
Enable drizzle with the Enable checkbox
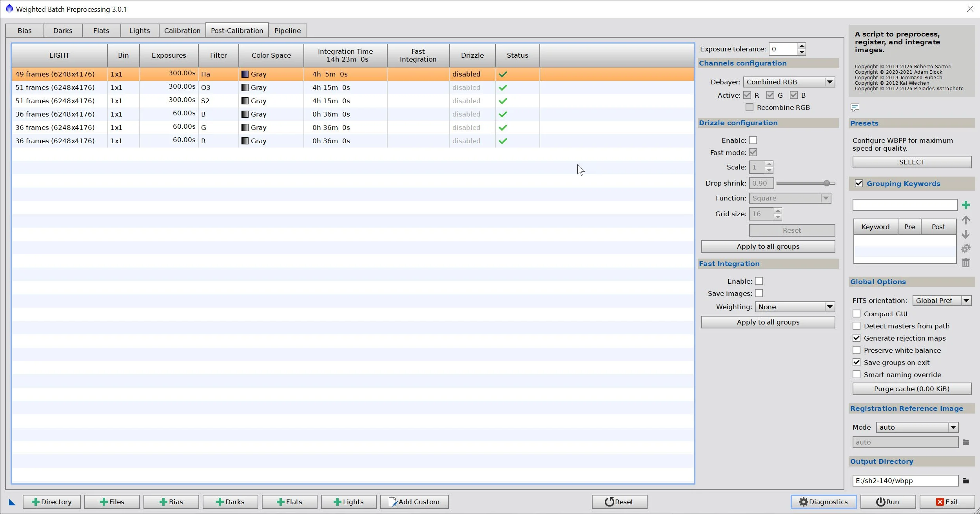click(753, 140)
